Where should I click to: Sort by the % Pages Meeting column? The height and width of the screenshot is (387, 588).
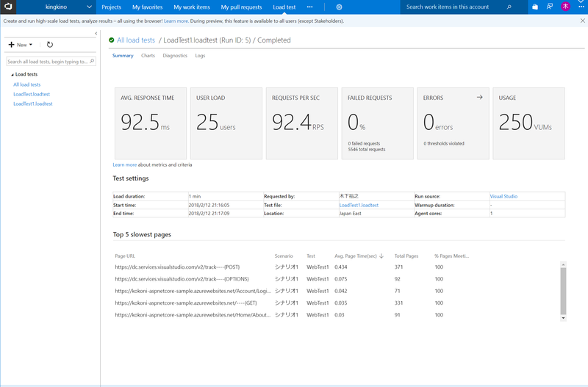coord(451,256)
